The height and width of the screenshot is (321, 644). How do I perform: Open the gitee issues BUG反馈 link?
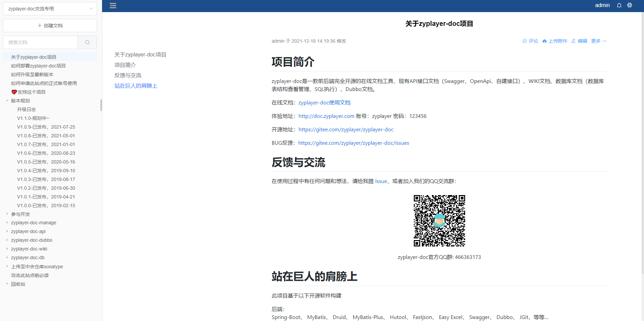point(354,143)
